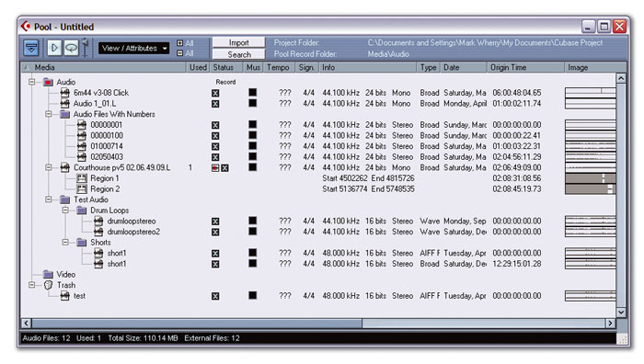Screen dimensions: 644x364
Task: Click Region 1 waveform thumbnail
Action: click(x=591, y=178)
